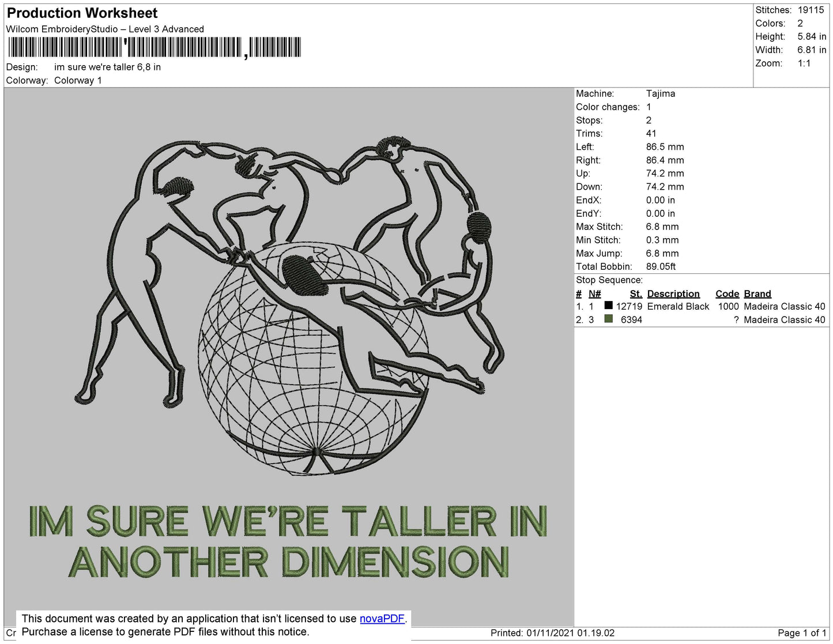Click the Emerald Black description
Viewport: 833px width, 644px height.
tap(678, 306)
